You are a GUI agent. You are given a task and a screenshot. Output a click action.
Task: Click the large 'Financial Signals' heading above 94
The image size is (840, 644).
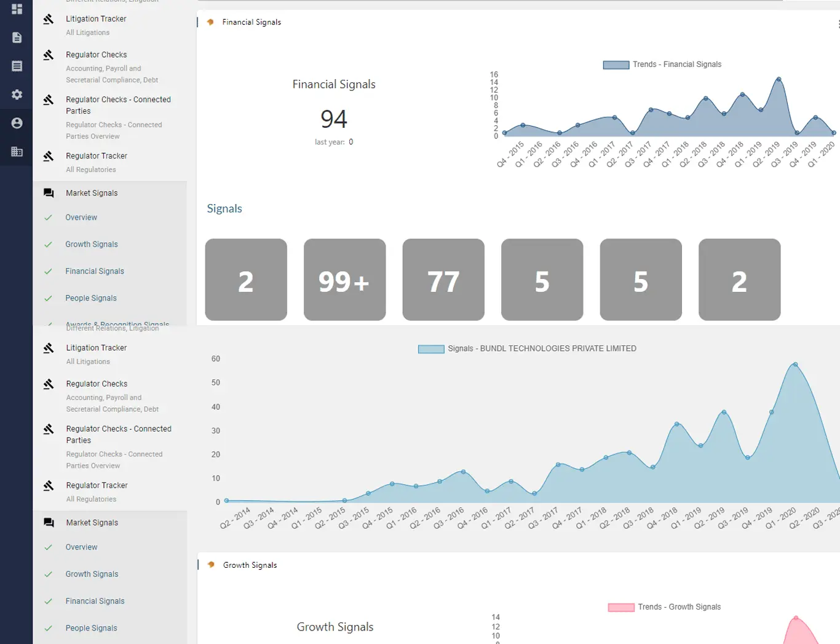coord(334,84)
